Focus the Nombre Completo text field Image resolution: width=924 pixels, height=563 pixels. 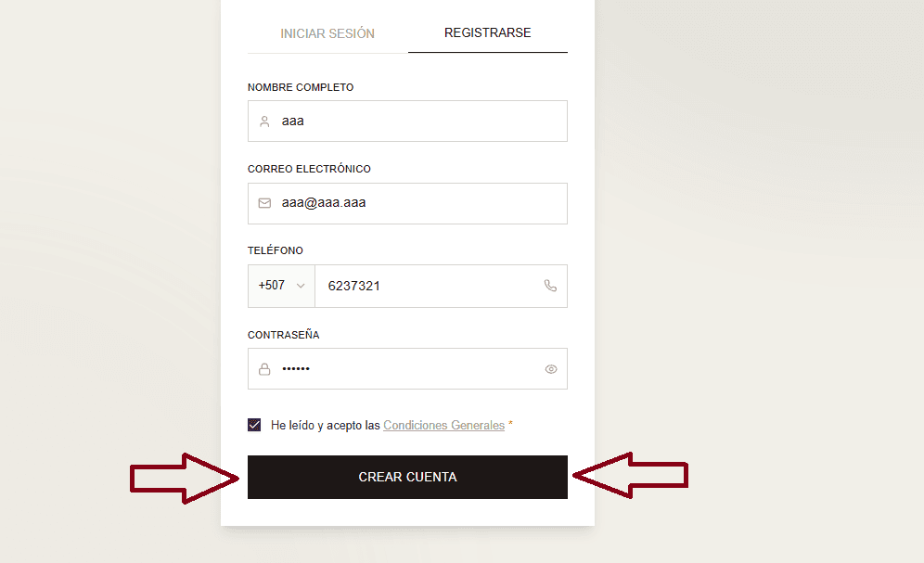(x=417, y=122)
